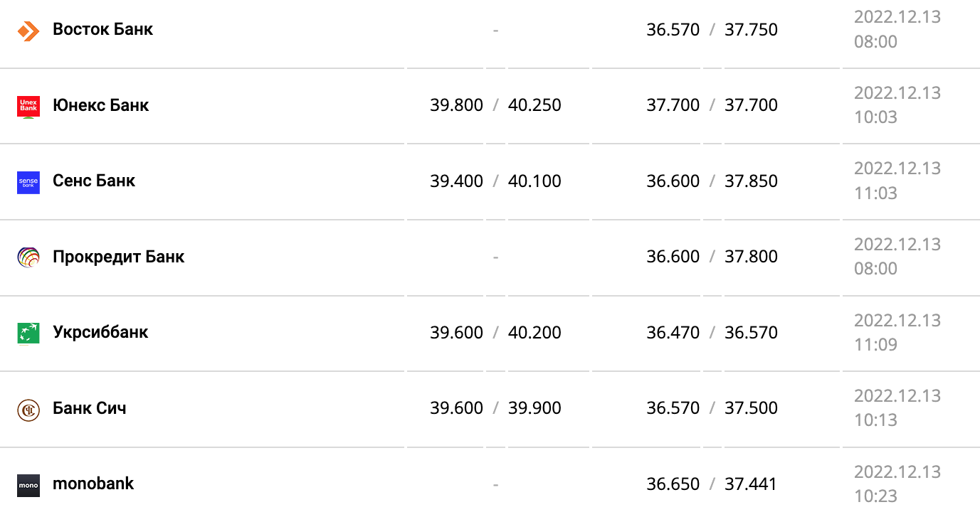Screen dimensions: 980x512
Task: Open the Юнекс Банк bank name link
Action: click(x=100, y=105)
